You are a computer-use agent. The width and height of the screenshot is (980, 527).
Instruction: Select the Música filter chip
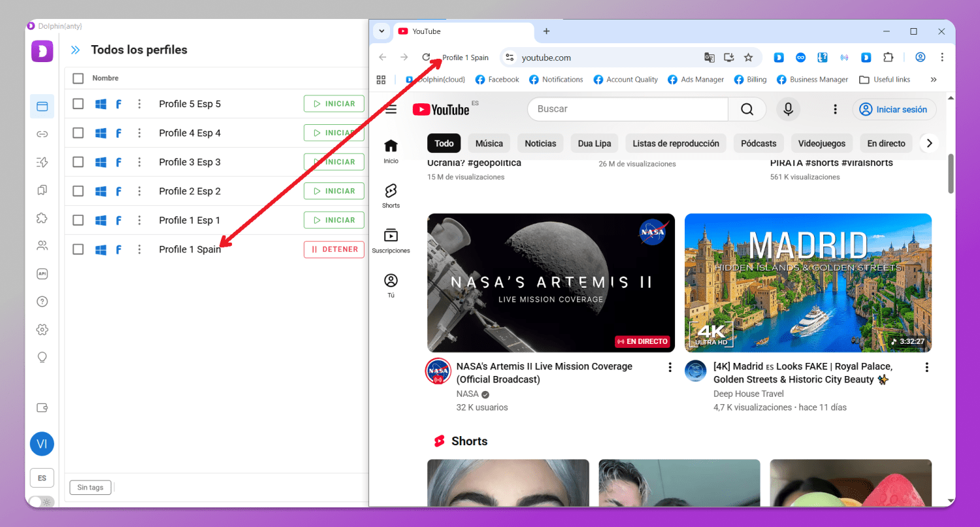(489, 143)
